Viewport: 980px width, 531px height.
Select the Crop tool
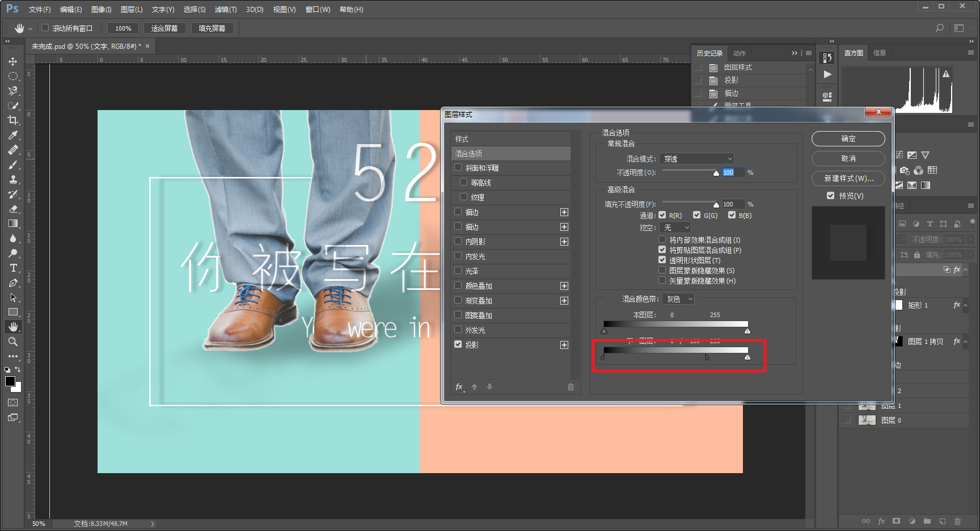pyautogui.click(x=12, y=120)
